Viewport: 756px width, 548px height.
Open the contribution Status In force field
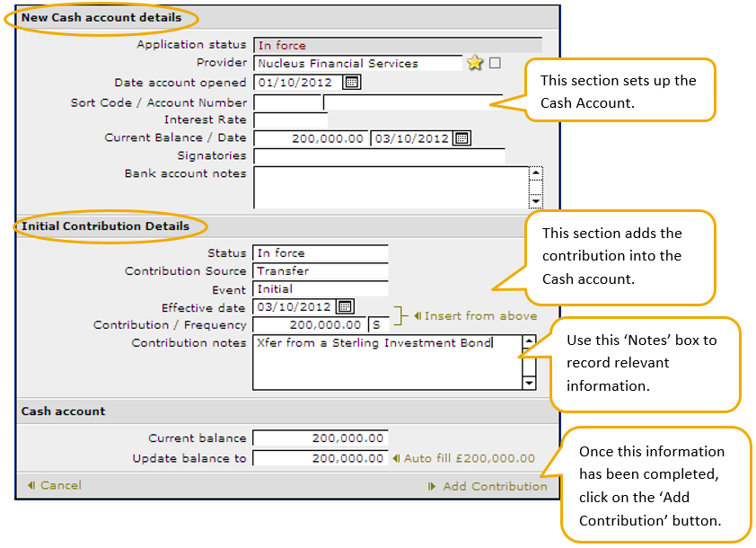click(x=321, y=253)
